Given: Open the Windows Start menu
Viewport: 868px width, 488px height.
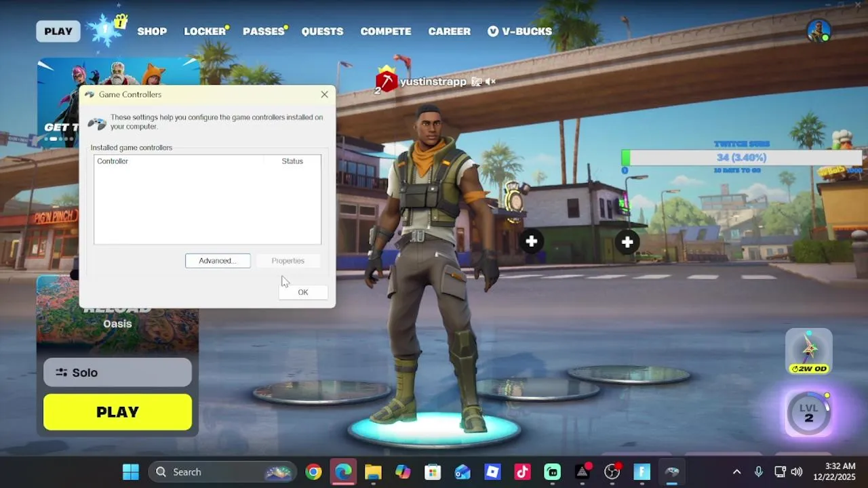Looking at the screenshot, I should [x=131, y=472].
